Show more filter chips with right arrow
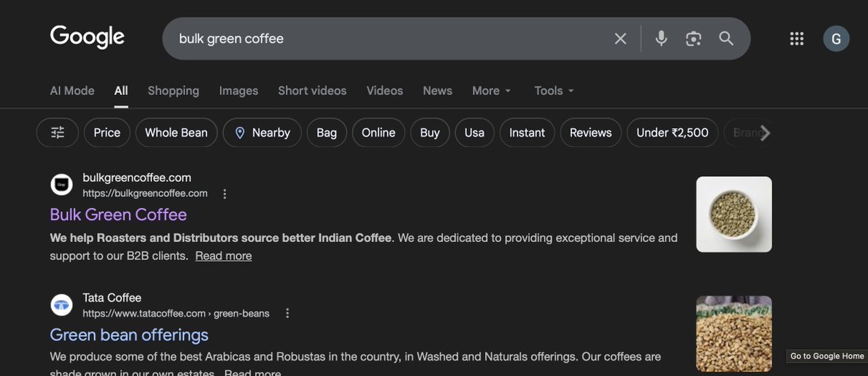 pos(764,133)
